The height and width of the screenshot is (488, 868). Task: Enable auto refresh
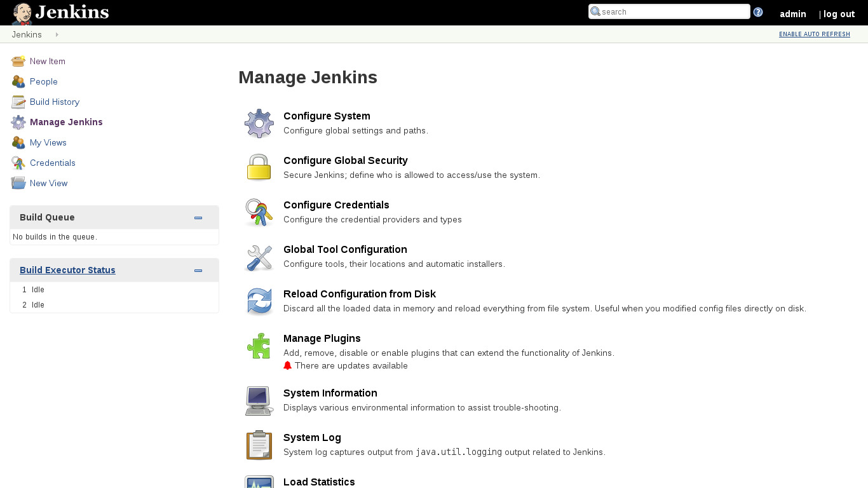click(814, 34)
